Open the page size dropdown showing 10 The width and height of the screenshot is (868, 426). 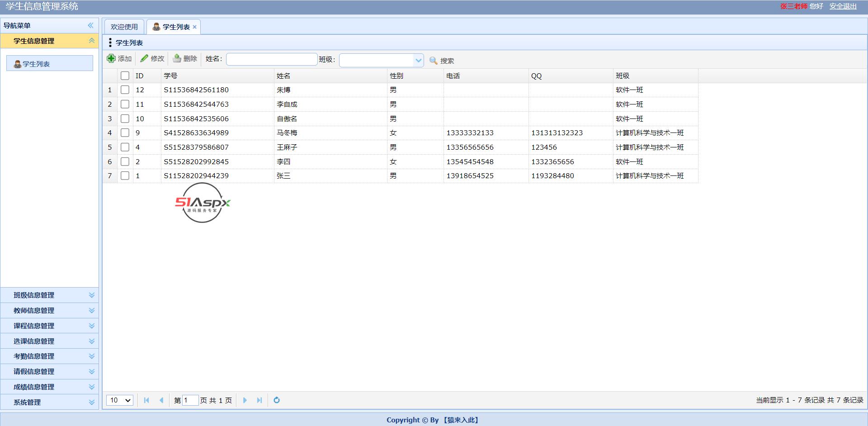(x=120, y=400)
